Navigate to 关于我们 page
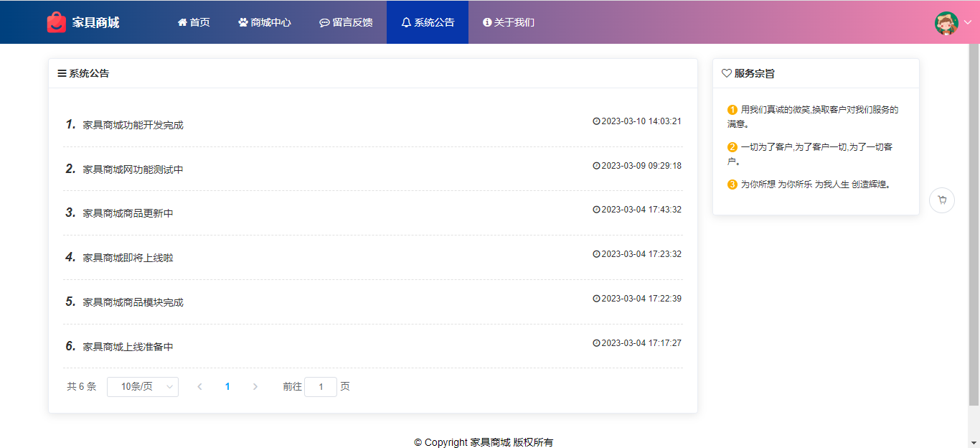The width and height of the screenshot is (980, 448). coord(509,22)
